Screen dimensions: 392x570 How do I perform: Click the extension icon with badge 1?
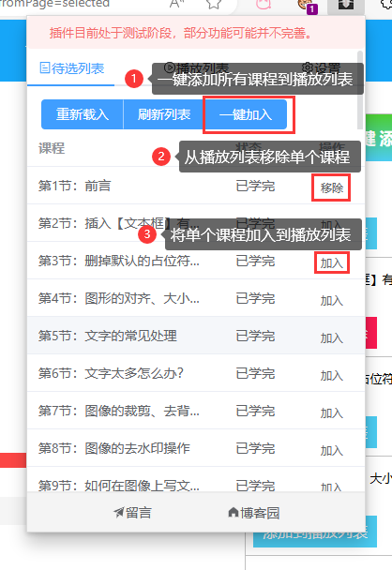pos(308,7)
